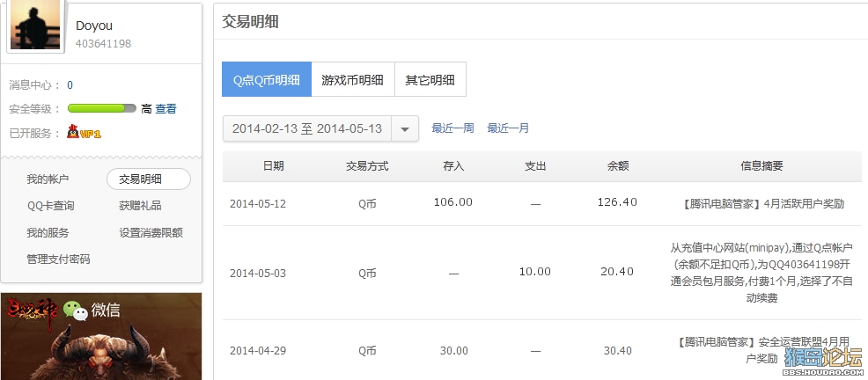868x380 pixels.
Task: Open 设置消费限额 in sidebar menu
Action: pyautogui.click(x=151, y=233)
